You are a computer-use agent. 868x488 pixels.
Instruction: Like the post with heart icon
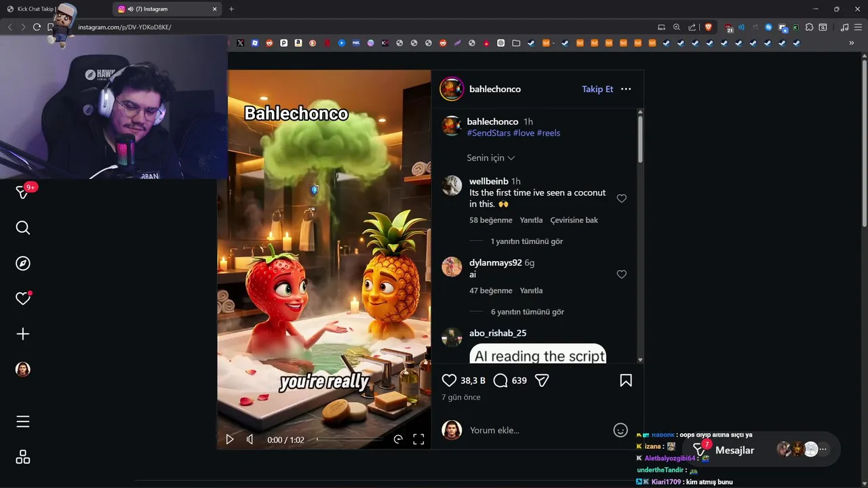(449, 380)
